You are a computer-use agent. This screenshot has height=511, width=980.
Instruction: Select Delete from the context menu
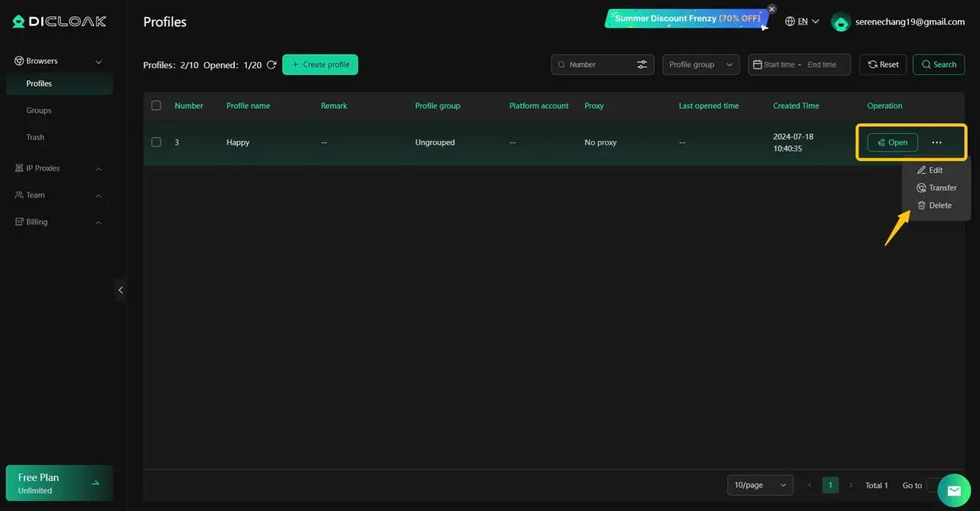(x=934, y=205)
